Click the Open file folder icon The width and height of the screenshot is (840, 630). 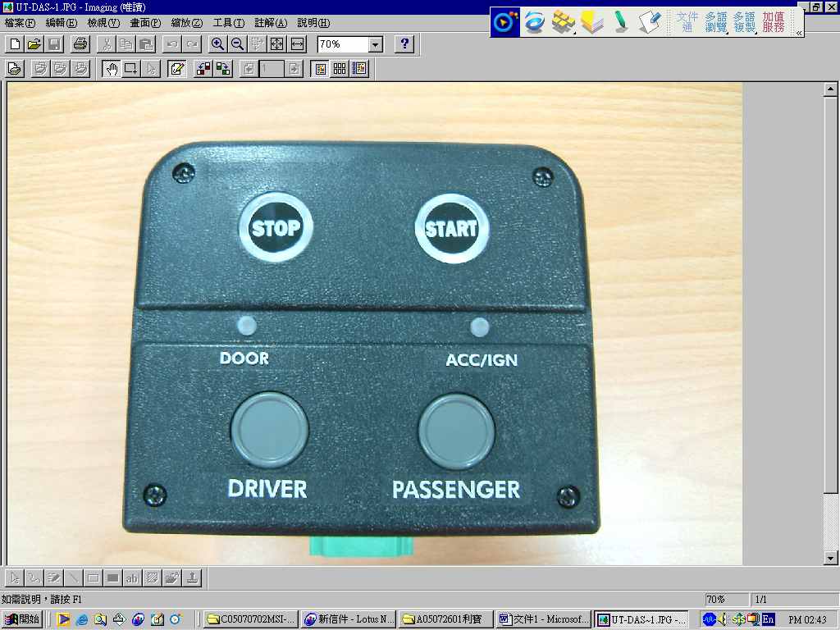click(34, 44)
